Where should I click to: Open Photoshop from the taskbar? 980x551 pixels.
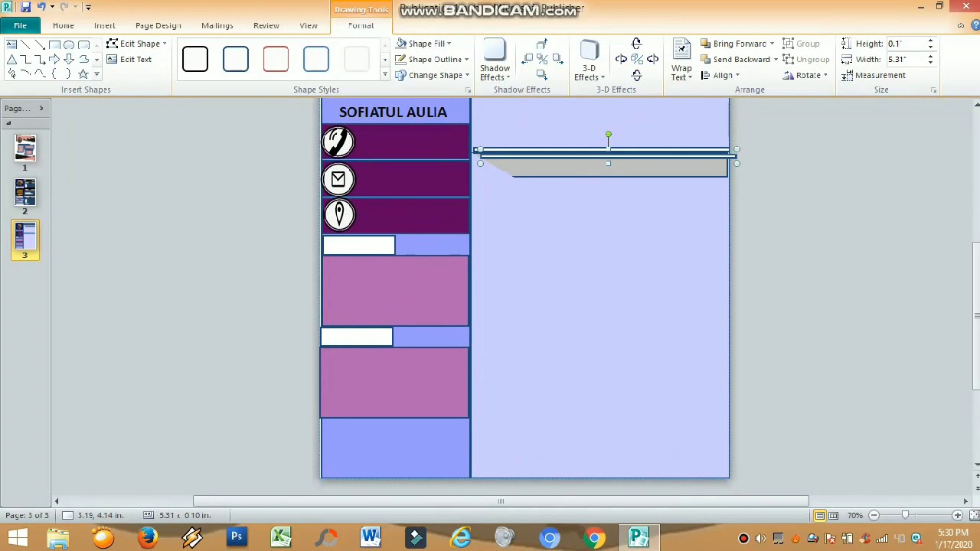click(237, 537)
